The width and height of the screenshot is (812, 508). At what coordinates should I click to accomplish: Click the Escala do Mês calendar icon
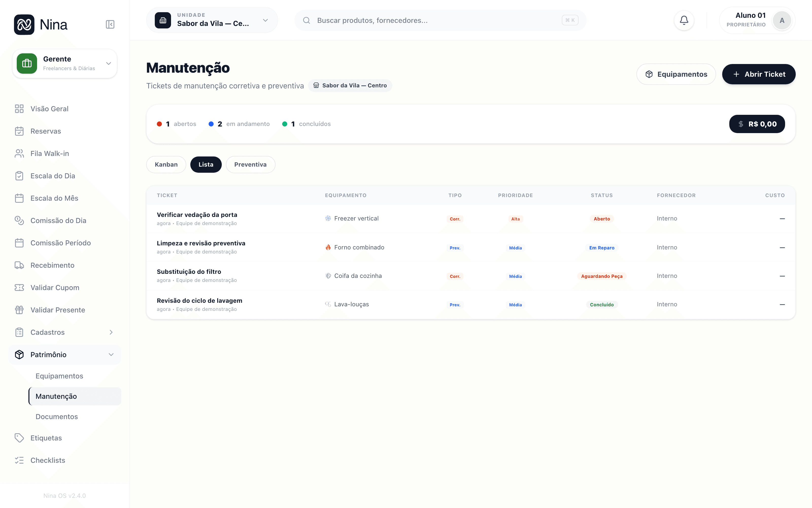19,198
